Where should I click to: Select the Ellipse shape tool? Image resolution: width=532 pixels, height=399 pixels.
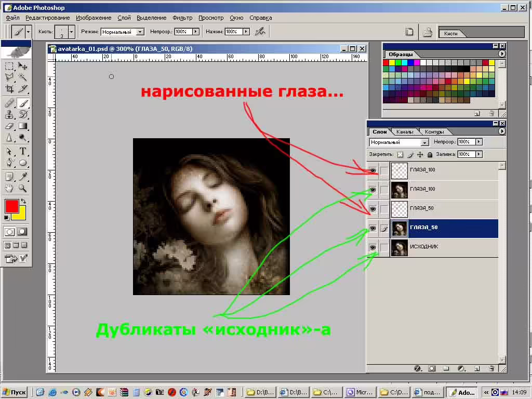point(23,163)
